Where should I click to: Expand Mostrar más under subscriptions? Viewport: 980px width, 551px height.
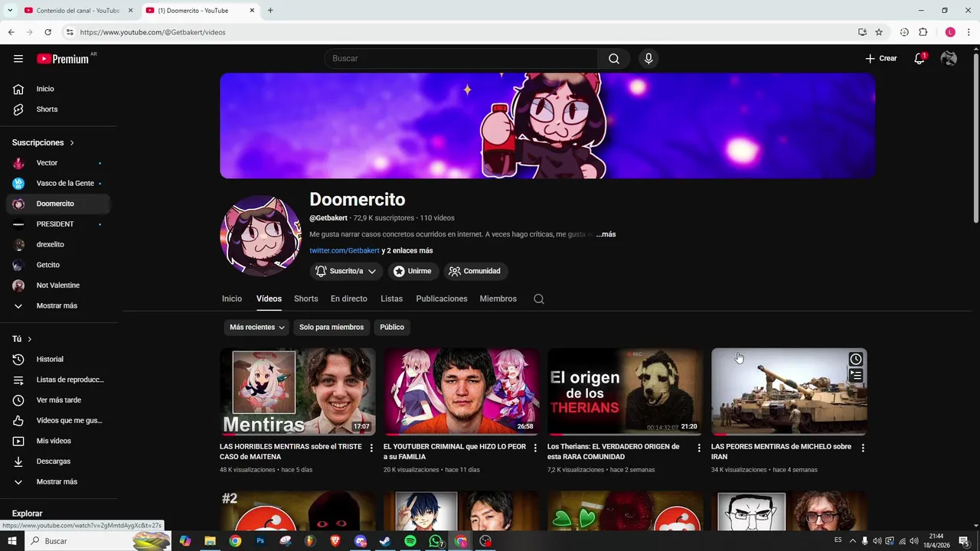click(58, 306)
